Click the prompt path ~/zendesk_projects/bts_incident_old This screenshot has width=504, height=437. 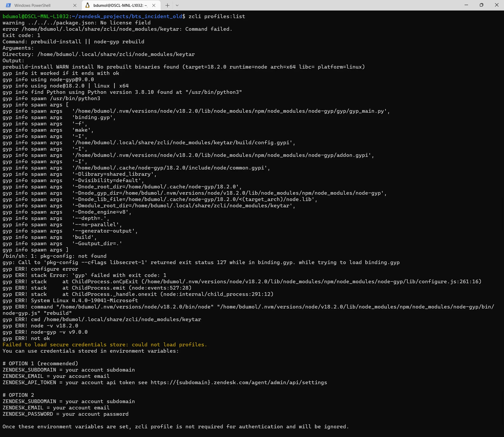(127, 16)
